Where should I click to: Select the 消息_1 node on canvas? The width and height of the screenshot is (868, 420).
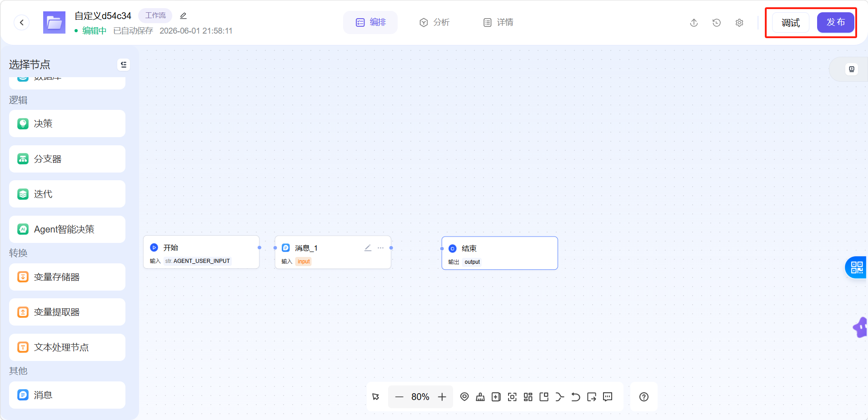pos(333,252)
